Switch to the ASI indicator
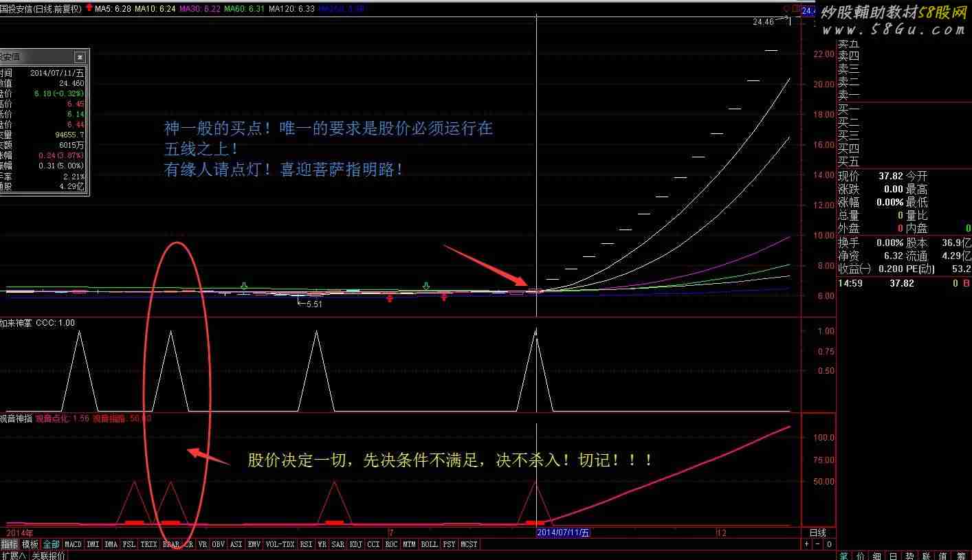 pyautogui.click(x=236, y=544)
